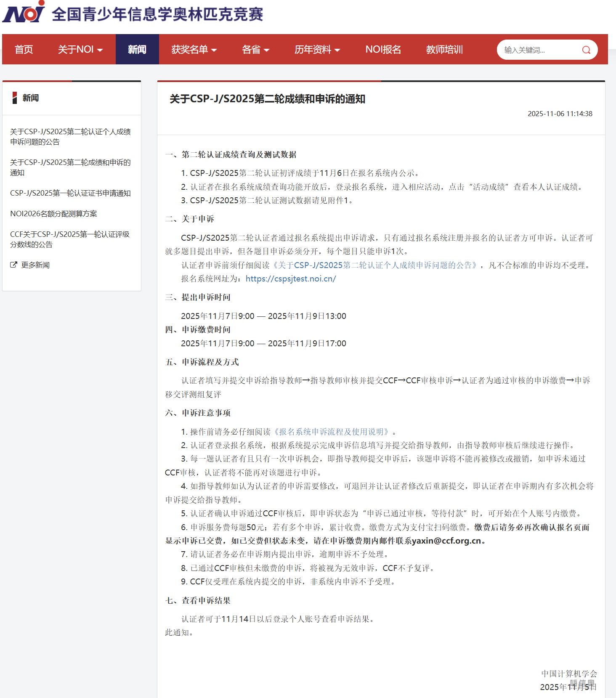
Task: Click the date range ending 2025年11月9日17:00
Action: (264, 343)
